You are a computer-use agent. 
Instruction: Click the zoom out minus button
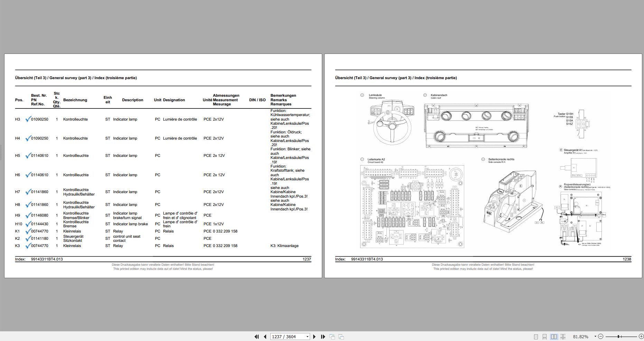pyautogui.click(x=600, y=337)
